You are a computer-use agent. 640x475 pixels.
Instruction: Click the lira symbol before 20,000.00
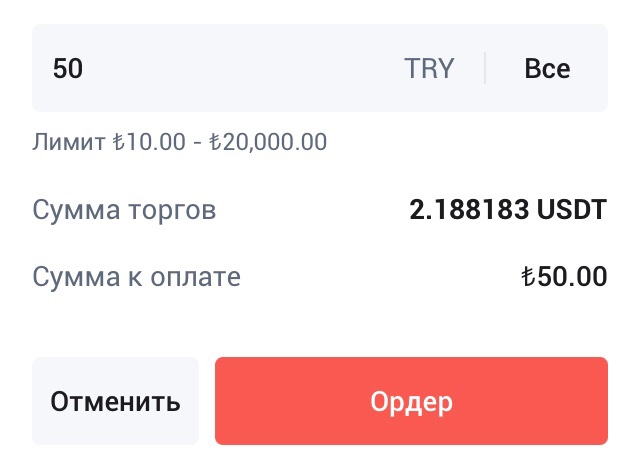(x=216, y=142)
